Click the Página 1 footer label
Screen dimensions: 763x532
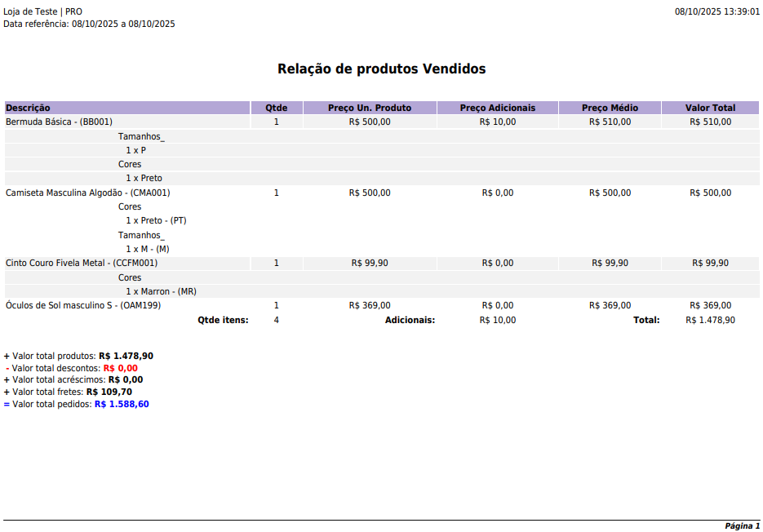coord(742,525)
